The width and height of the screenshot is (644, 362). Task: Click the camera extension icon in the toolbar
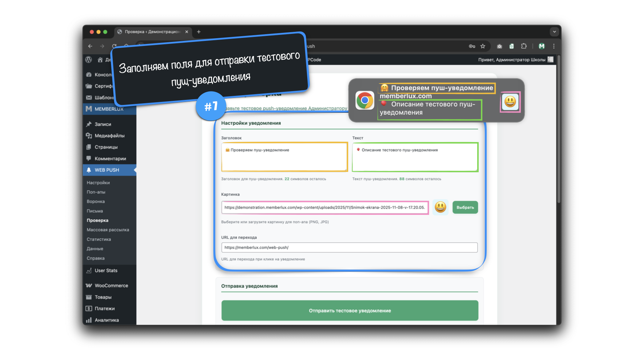pyautogui.click(x=499, y=46)
